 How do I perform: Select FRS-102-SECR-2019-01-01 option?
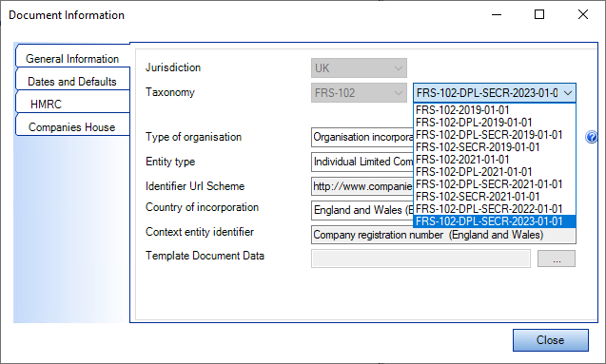[495, 147]
